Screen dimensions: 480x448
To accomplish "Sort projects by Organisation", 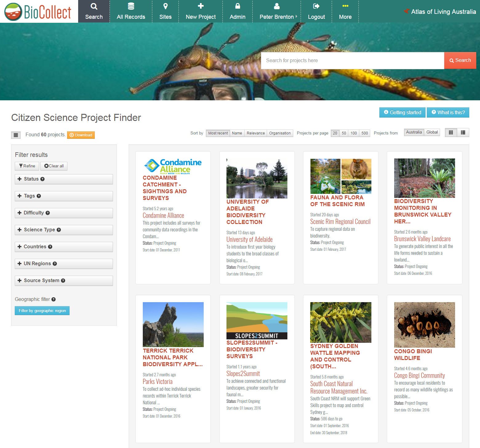I will (x=280, y=133).
